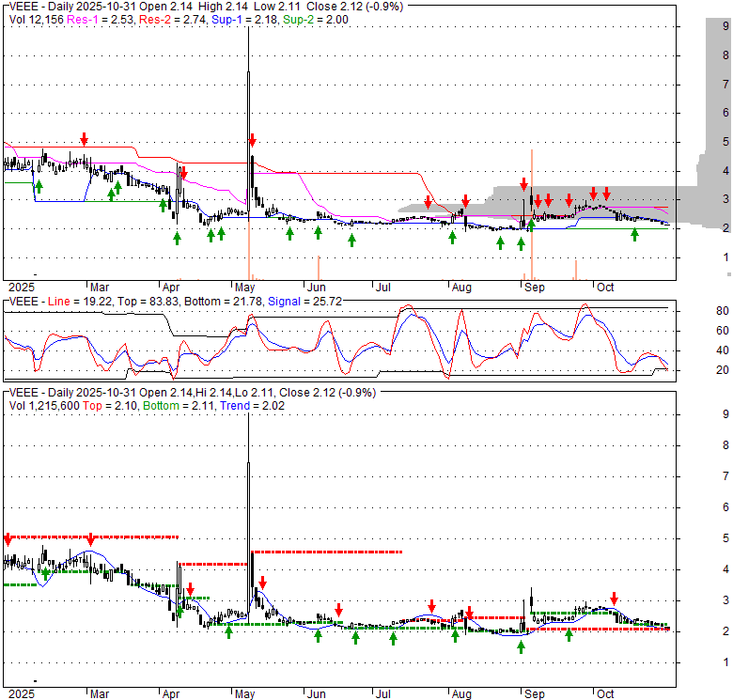
Task: Click red down arrow in October, bottom chart
Action: coord(614,598)
